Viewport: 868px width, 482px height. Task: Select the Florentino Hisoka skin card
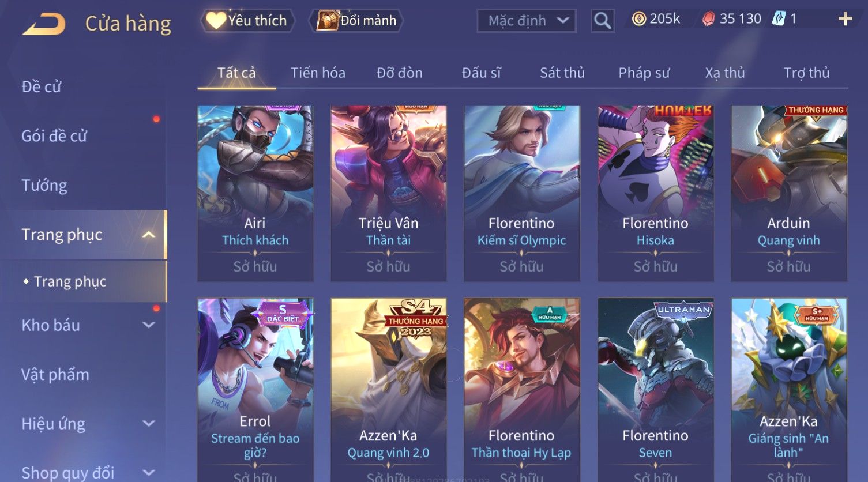tap(655, 193)
